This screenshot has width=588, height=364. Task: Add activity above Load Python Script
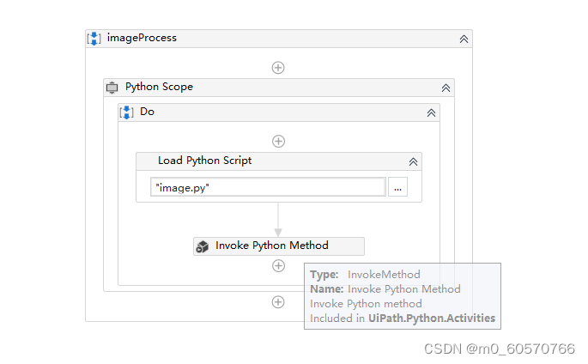tap(278, 142)
